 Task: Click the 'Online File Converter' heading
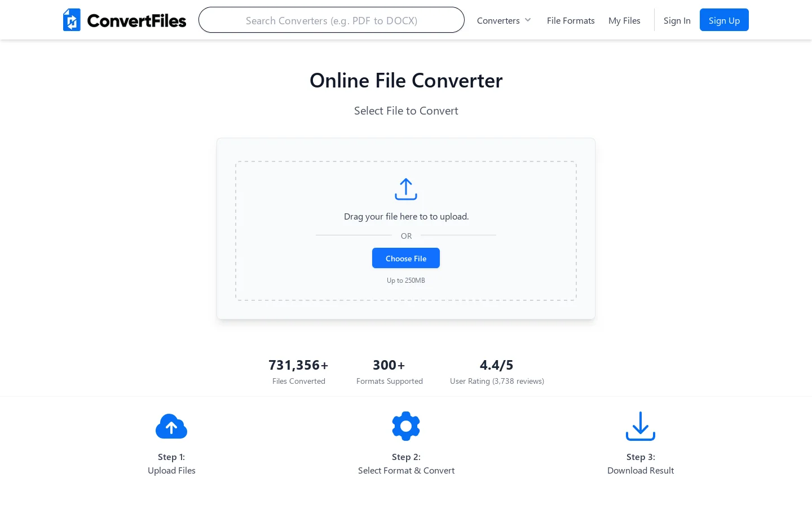(x=406, y=81)
